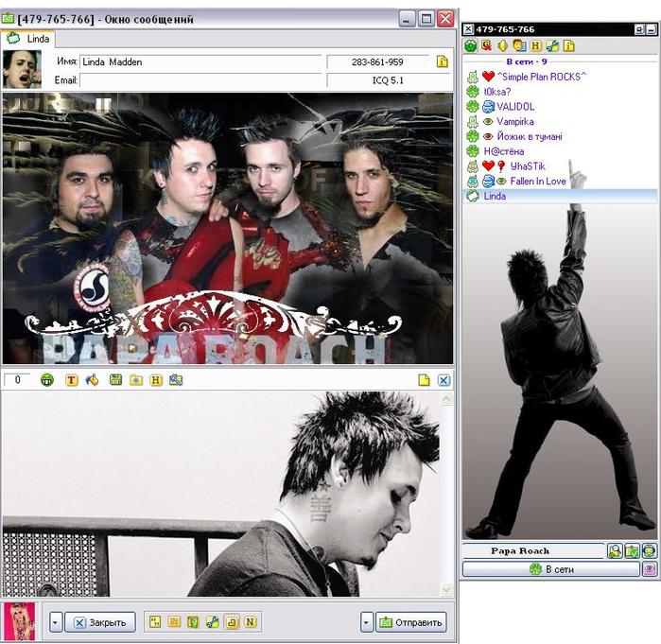
Task: Open history H icon in contact list toolbar
Action: click(x=535, y=45)
